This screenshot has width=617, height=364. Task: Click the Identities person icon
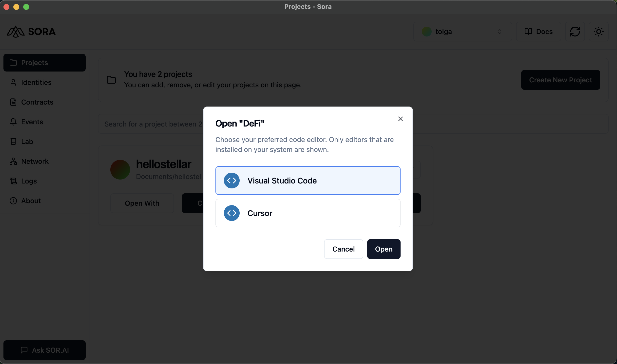coord(13,82)
